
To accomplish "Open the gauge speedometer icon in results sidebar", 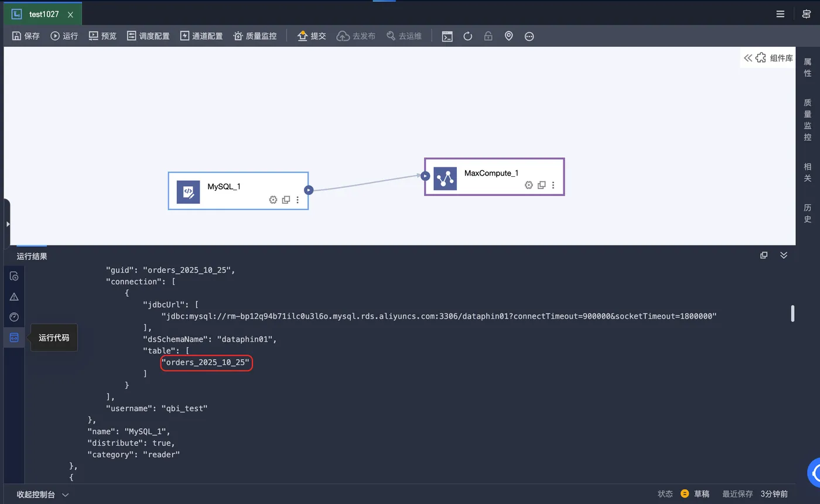I will [14, 317].
